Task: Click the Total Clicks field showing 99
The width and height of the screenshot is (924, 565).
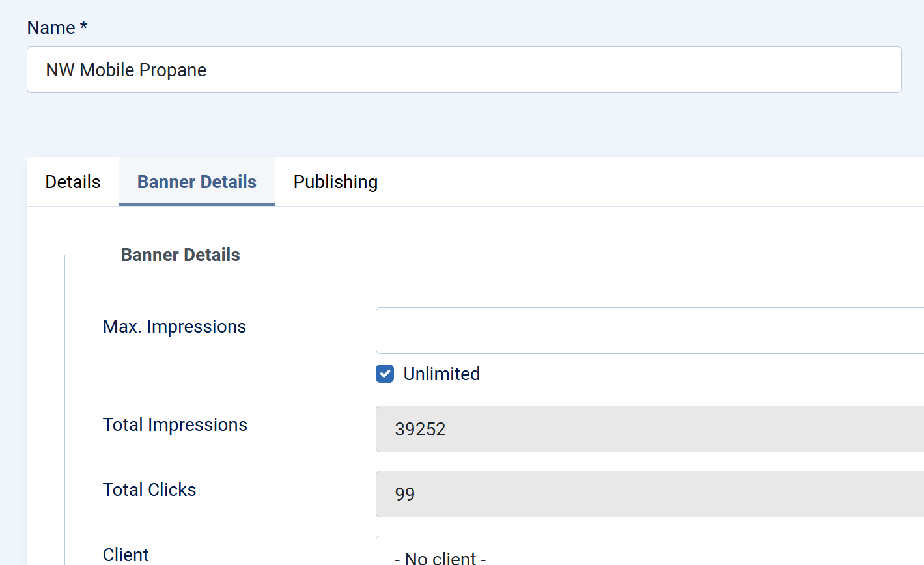Action: tap(650, 494)
